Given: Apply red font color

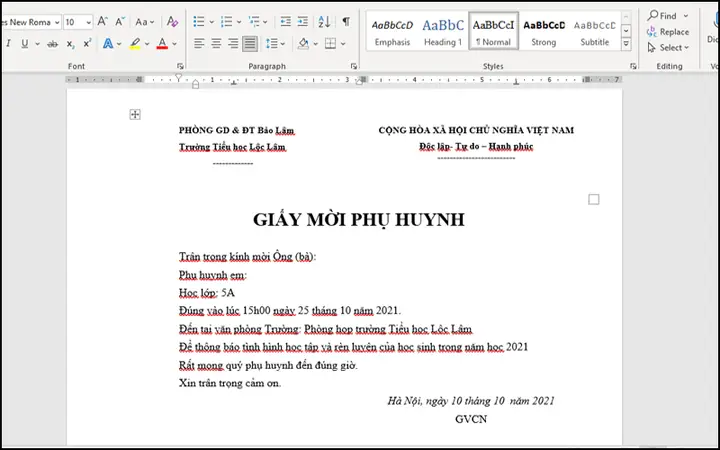Looking at the screenshot, I should (x=162, y=44).
